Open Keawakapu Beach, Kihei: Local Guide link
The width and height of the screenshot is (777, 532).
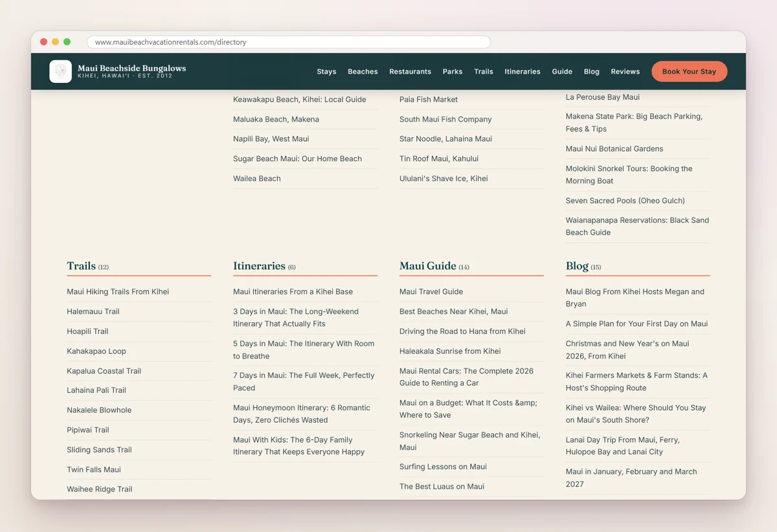[300, 100]
